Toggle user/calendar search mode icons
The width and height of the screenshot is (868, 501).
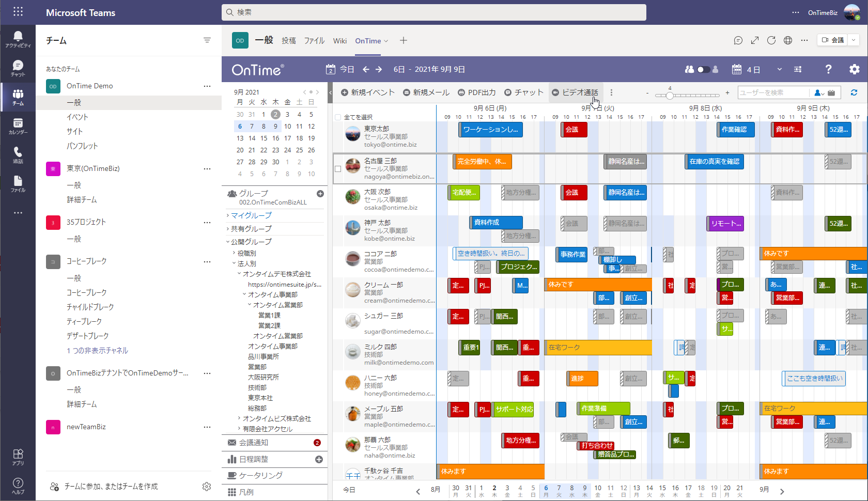pyautogui.click(x=825, y=92)
